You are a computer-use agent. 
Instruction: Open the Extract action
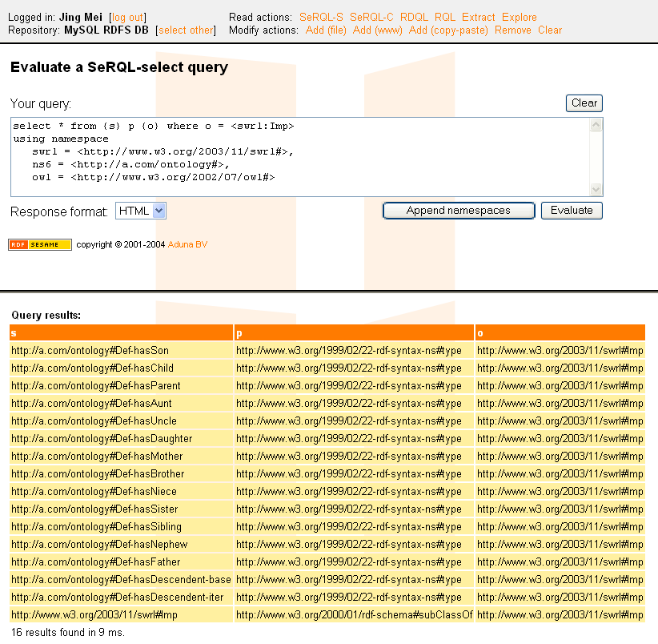[x=479, y=17]
